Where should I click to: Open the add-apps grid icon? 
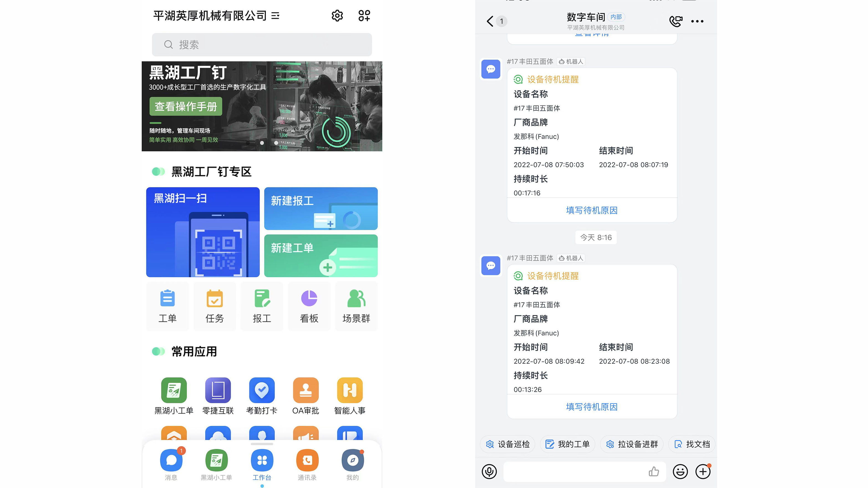coord(364,16)
